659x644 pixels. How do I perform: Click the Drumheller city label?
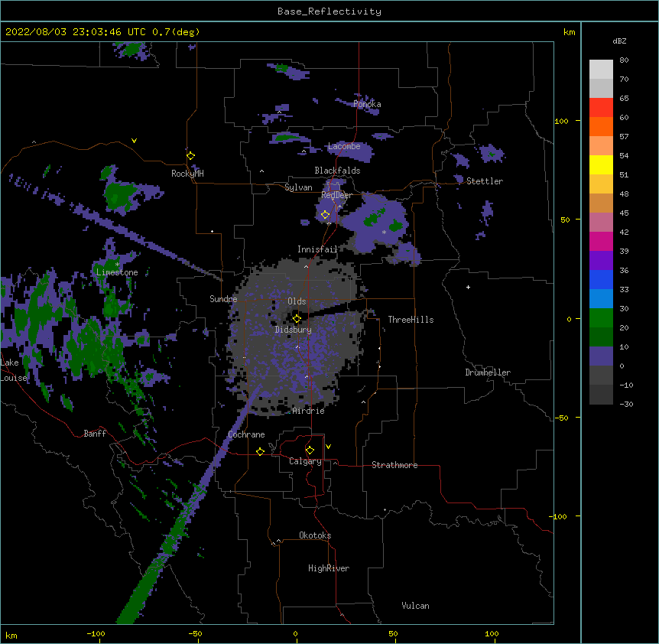click(488, 372)
